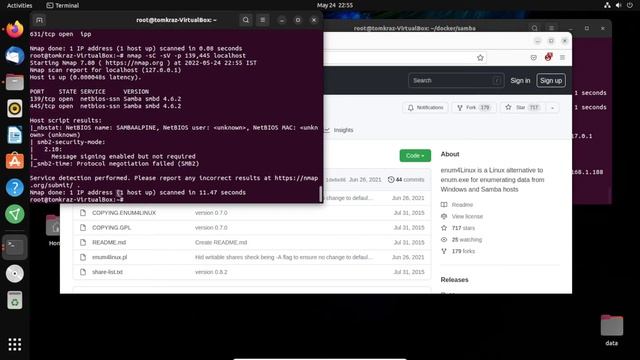Click the Notifications button
Screen dimensions: 640x360
point(425,107)
